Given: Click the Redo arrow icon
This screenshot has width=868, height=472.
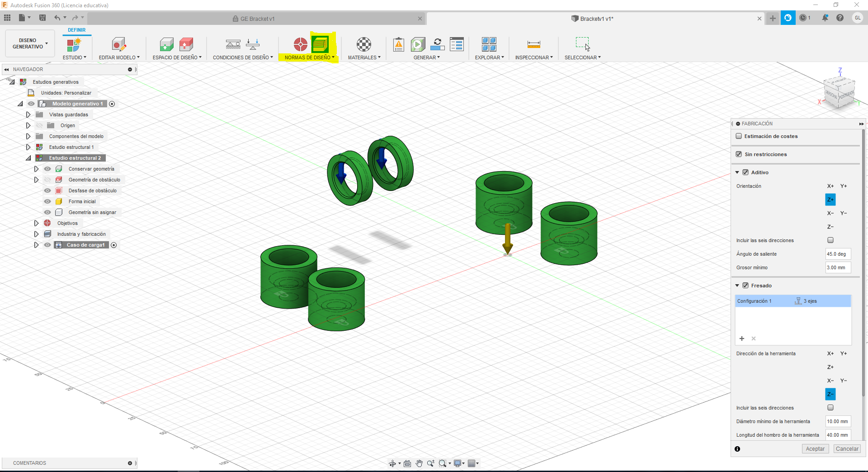Looking at the screenshot, I should (75, 18).
